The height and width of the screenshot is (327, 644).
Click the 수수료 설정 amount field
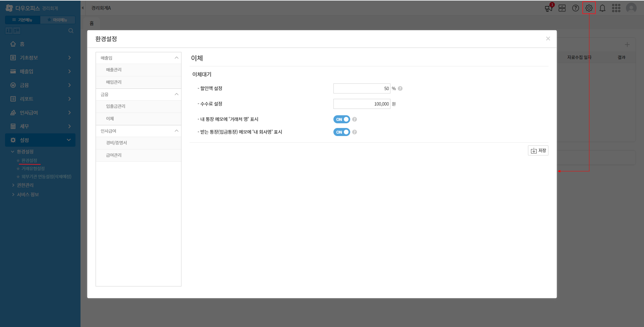pos(362,104)
